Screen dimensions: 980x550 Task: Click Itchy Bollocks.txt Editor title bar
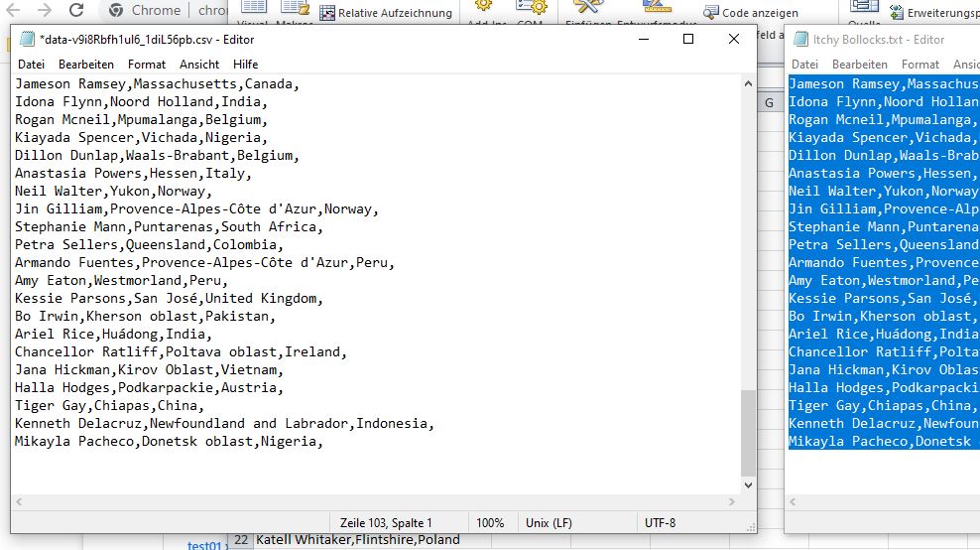pos(879,40)
